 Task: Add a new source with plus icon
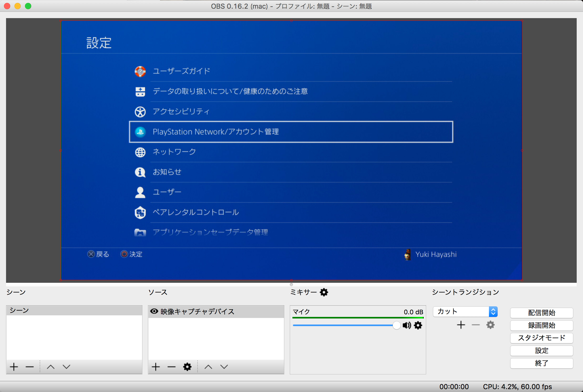click(156, 367)
